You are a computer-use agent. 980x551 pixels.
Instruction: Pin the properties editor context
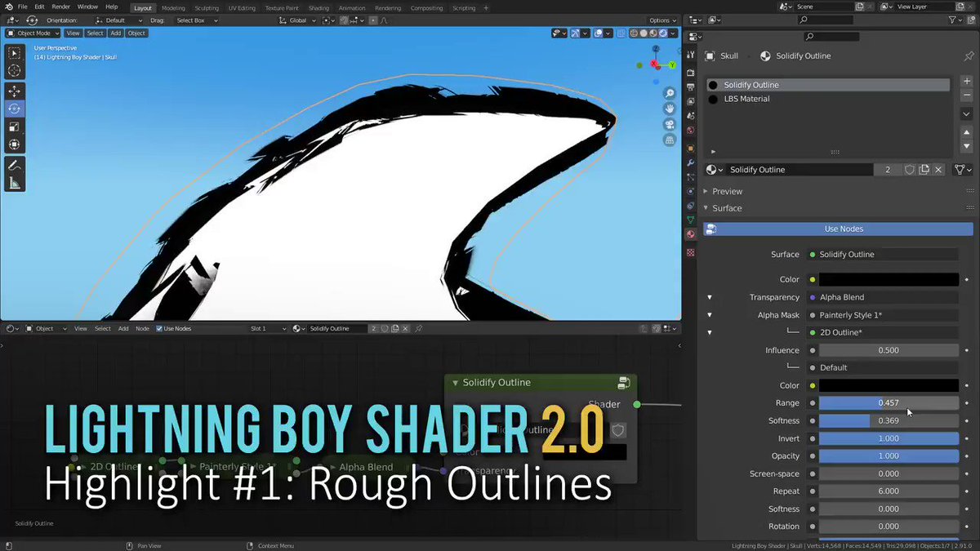click(x=969, y=56)
